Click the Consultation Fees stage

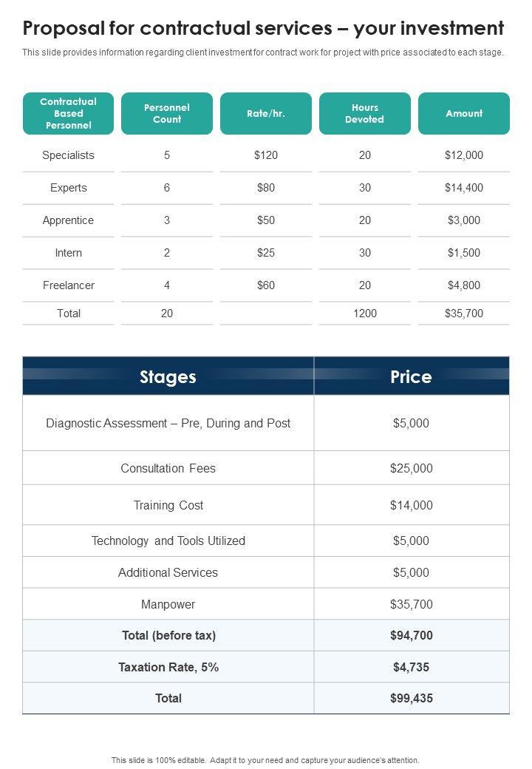point(168,468)
